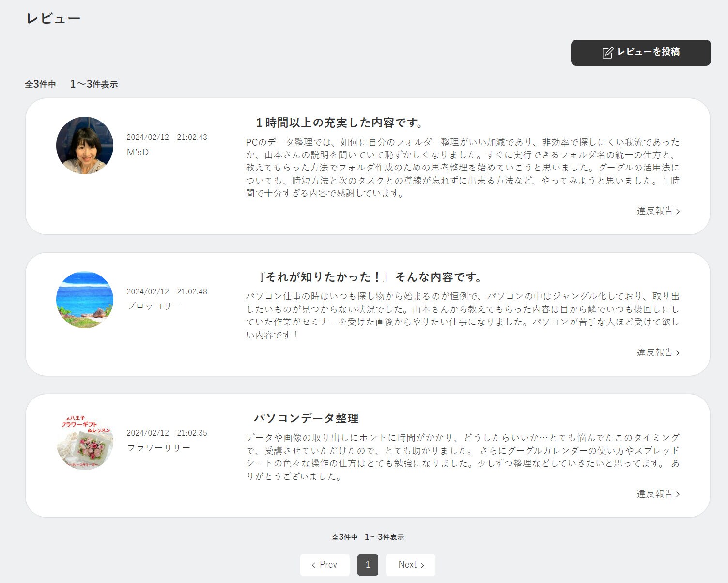Click the pencil icon on レビューを投稿 button
Image resolution: width=728 pixels, height=583 pixels.
click(607, 53)
